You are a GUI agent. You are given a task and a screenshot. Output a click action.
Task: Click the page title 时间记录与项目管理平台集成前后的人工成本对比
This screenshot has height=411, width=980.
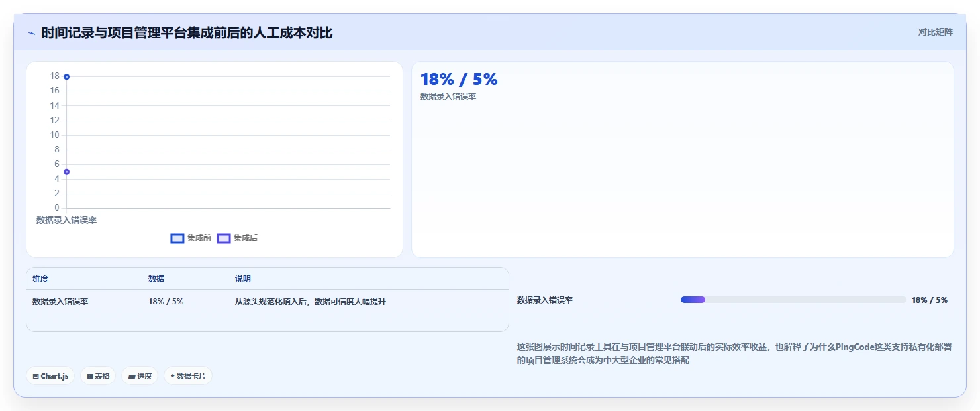187,33
